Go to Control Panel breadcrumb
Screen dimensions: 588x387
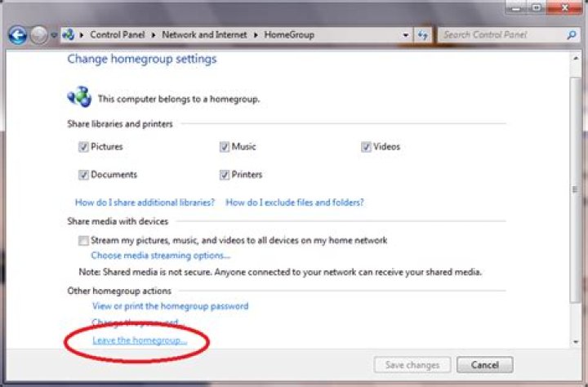[118, 35]
